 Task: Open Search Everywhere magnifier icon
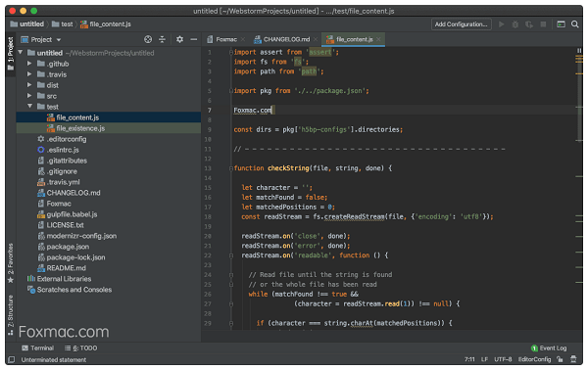(575, 24)
